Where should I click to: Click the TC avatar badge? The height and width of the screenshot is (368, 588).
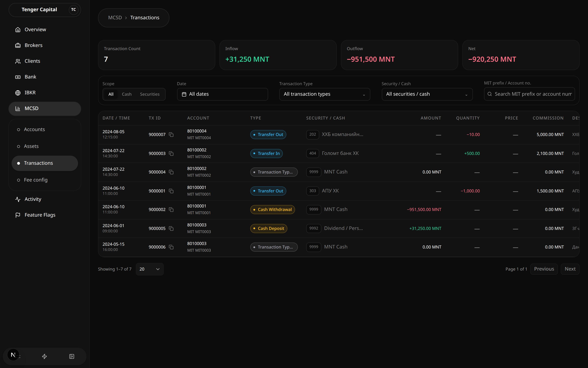click(73, 10)
